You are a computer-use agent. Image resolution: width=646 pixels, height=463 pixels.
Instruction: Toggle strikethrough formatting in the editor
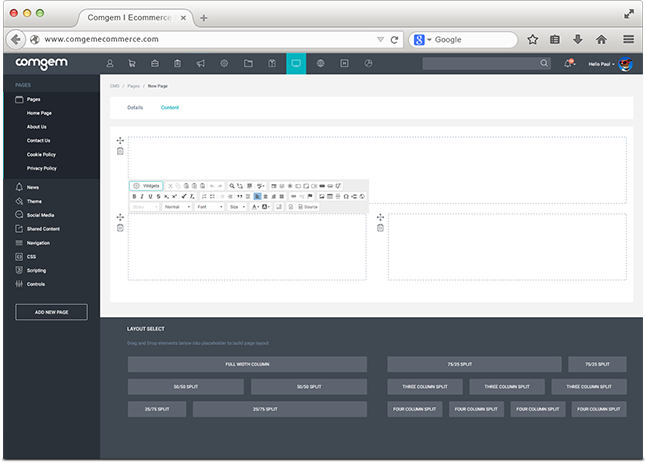[x=158, y=196]
